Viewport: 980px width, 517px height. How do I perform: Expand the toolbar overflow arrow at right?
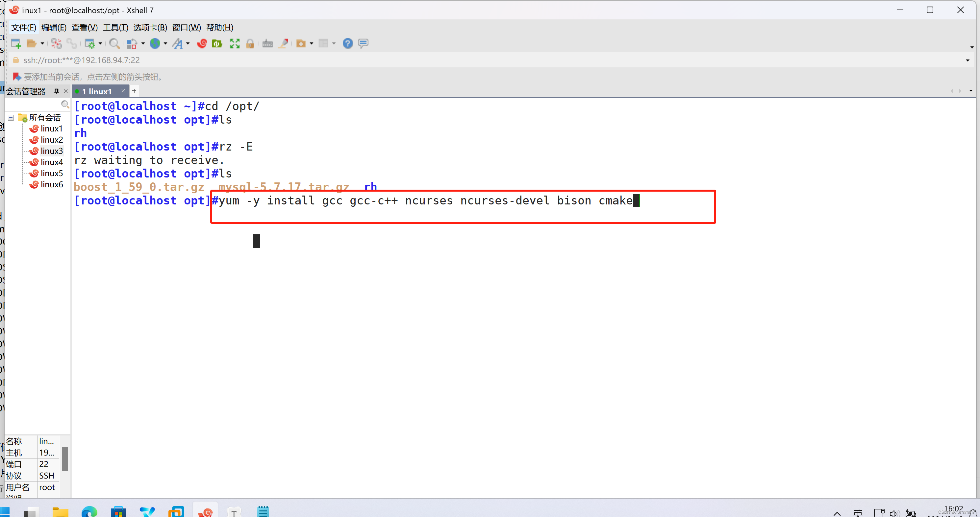tap(972, 47)
